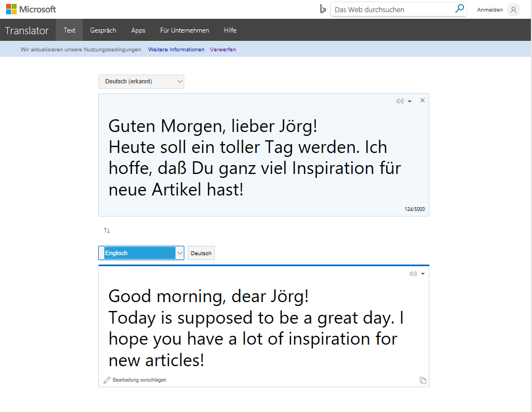
Task: Open the user profile avatar icon
Action: pyautogui.click(x=513, y=9)
